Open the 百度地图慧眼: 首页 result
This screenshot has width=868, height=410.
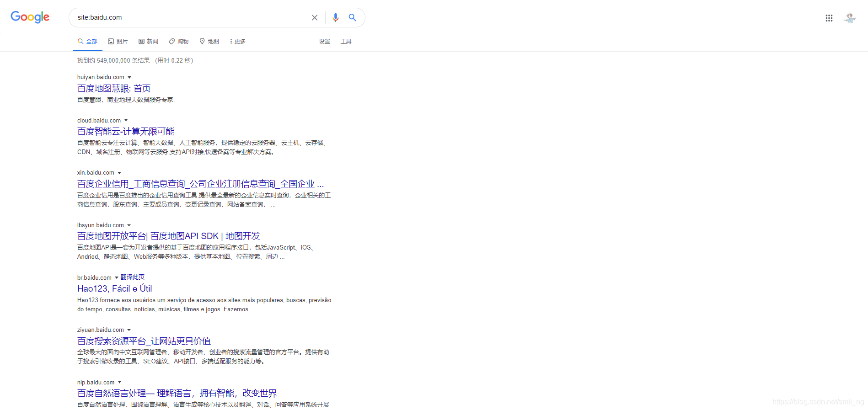(114, 89)
